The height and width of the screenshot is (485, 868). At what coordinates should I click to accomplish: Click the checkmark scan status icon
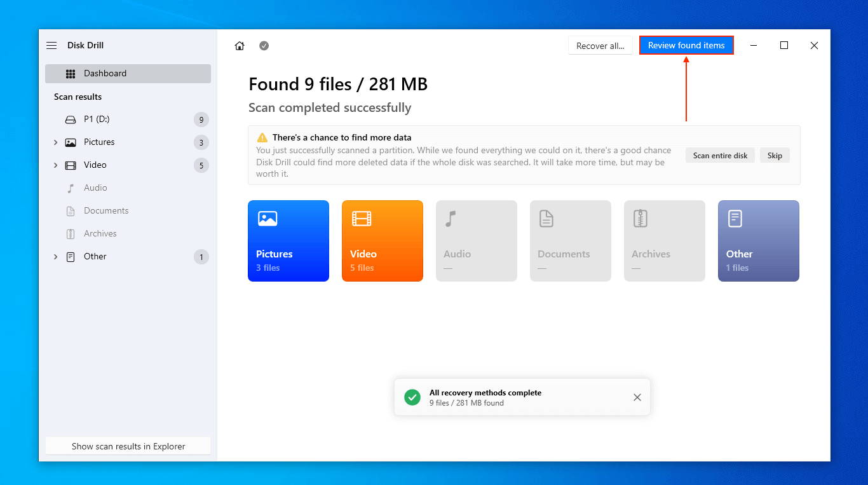[264, 46]
